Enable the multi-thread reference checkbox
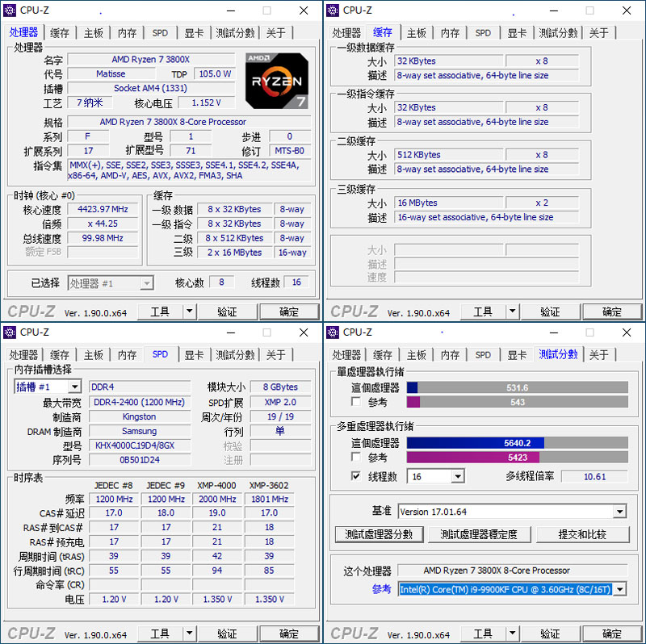 point(356,457)
